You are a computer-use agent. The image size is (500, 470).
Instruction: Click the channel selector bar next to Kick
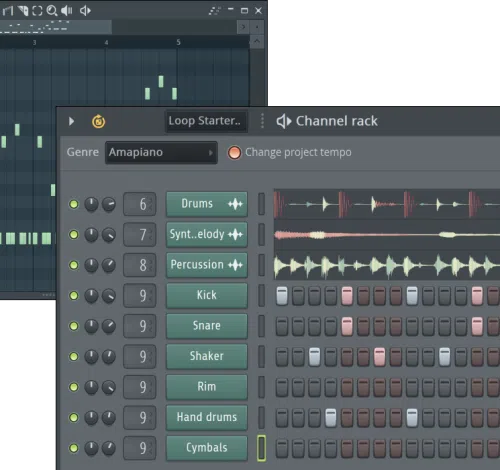[262, 295]
